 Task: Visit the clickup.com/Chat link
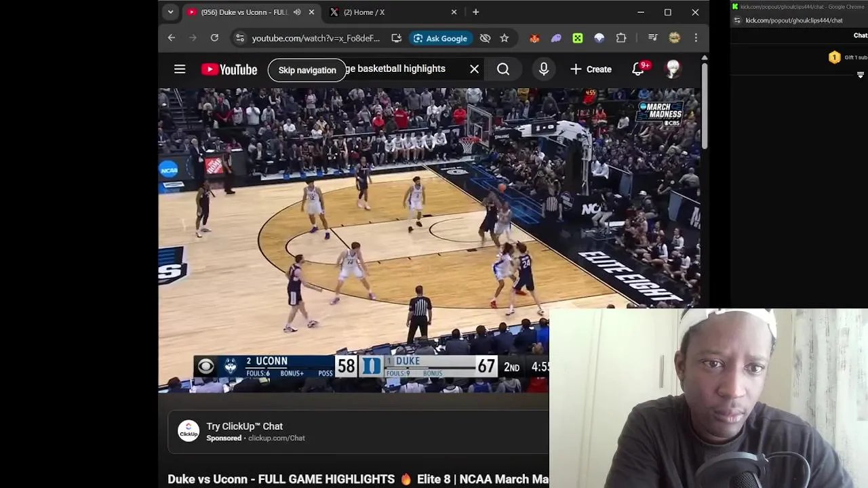[277, 438]
